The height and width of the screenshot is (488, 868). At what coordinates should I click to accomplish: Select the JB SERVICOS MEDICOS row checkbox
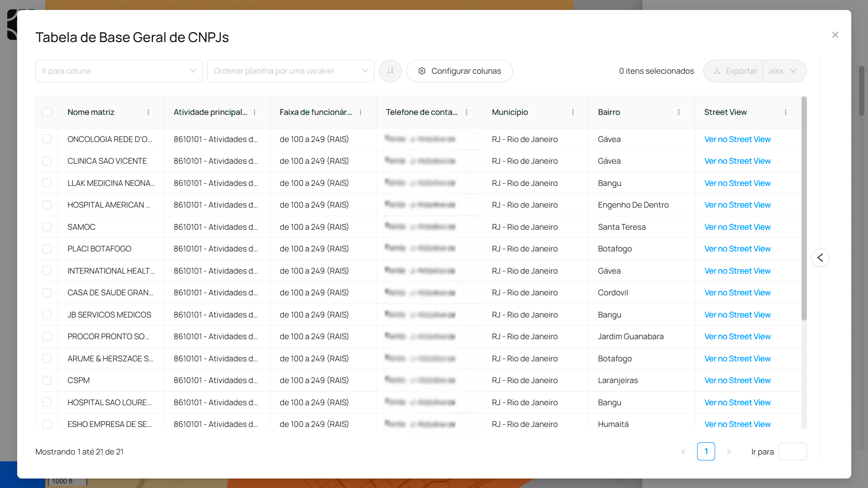pyautogui.click(x=47, y=315)
